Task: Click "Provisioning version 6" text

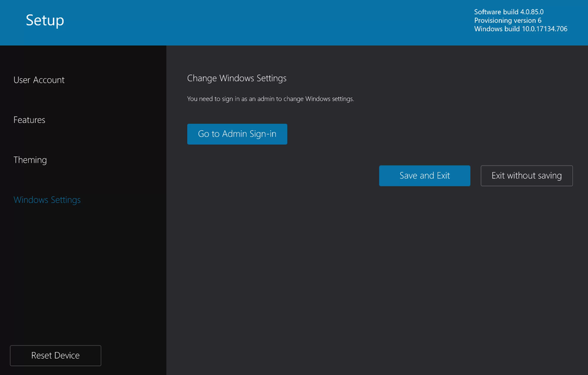Action: pyautogui.click(x=508, y=21)
